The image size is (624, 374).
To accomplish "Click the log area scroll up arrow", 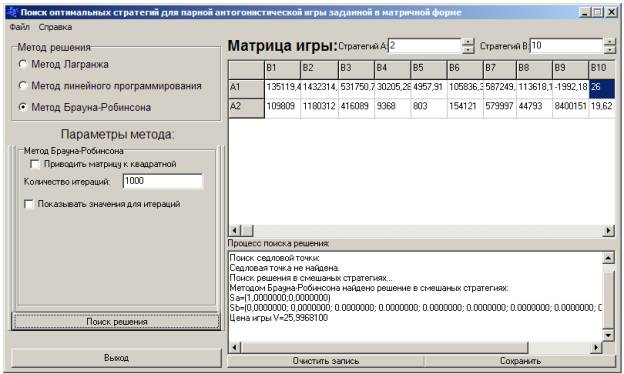I will (x=608, y=258).
